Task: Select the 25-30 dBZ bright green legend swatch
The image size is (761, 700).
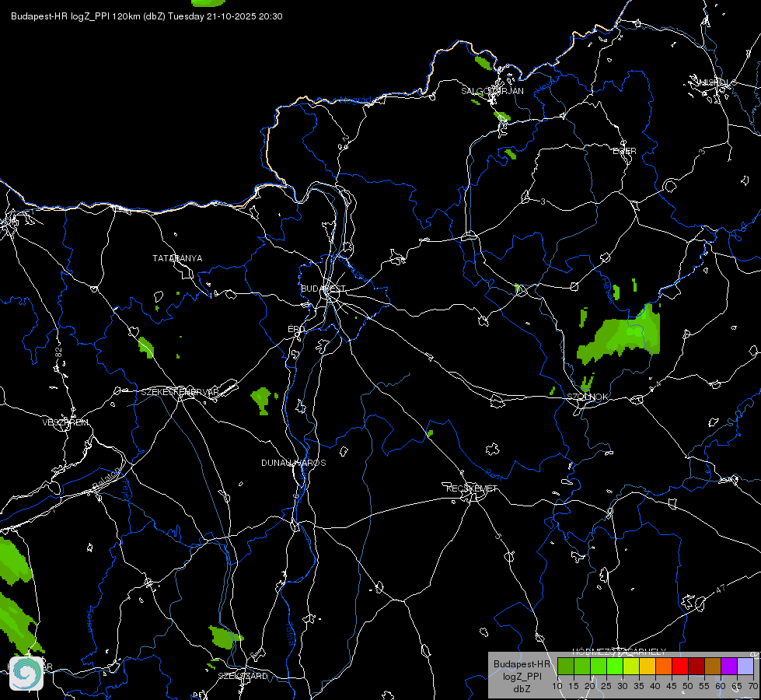Action: point(615,666)
